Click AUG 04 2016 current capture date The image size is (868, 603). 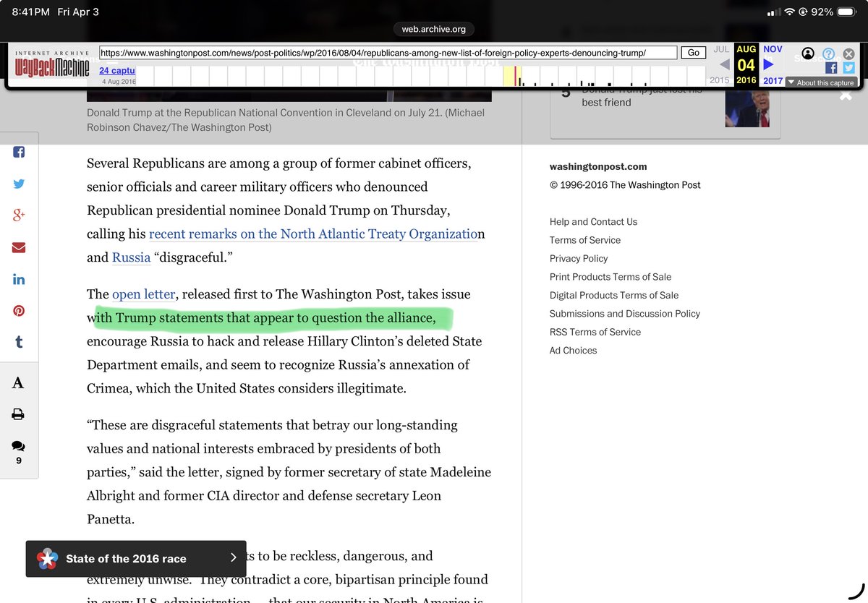point(746,65)
